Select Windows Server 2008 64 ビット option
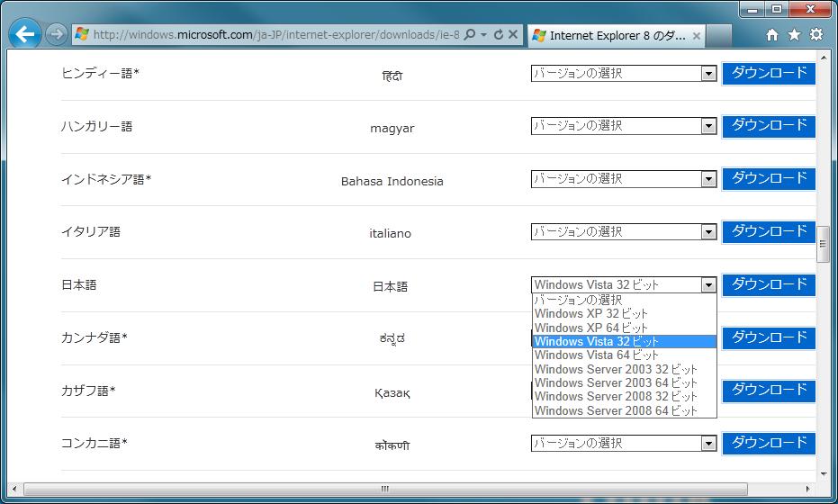The width and height of the screenshot is (838, 504). (625, 410)
